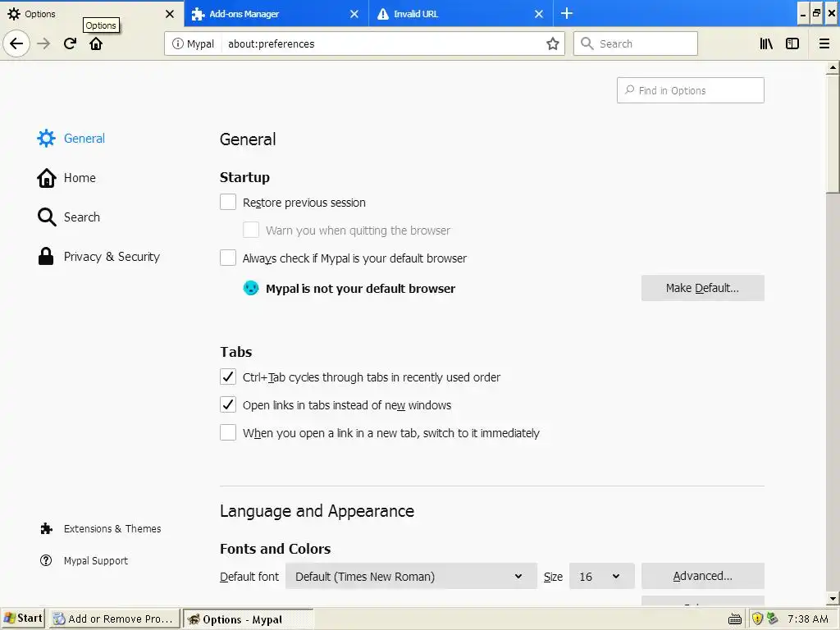The image size is (840, 630).
Task: Click the magnifier icon beside Search category
Action: 47,217
